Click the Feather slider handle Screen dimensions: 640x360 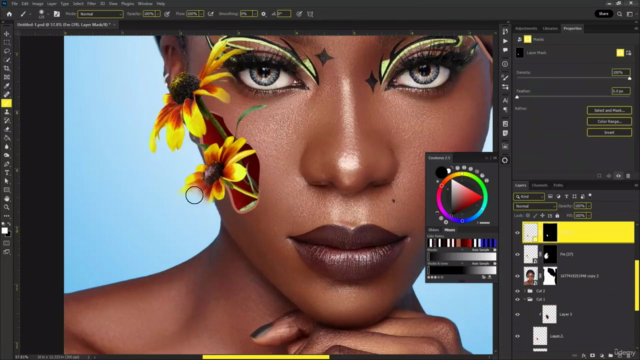[517, 97]
